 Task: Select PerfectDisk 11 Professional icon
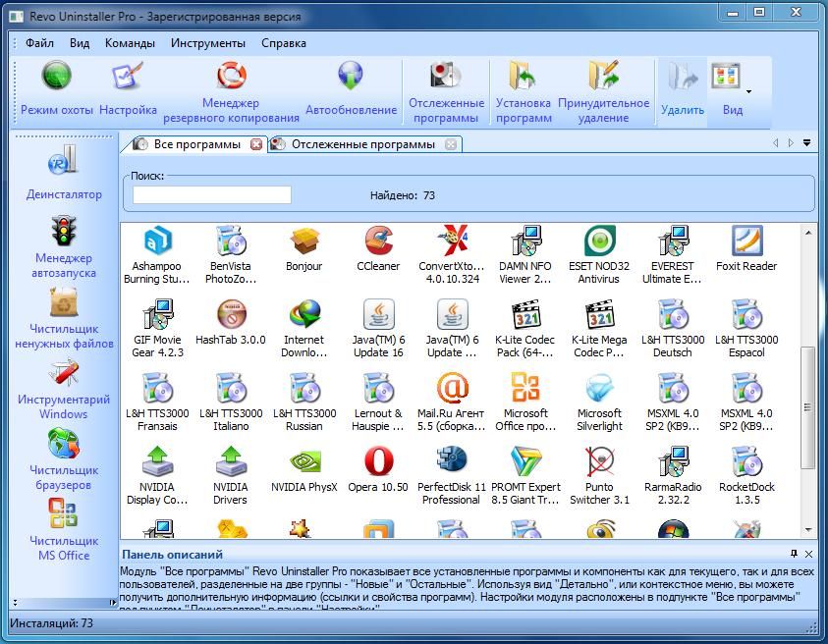coord(452,461)
